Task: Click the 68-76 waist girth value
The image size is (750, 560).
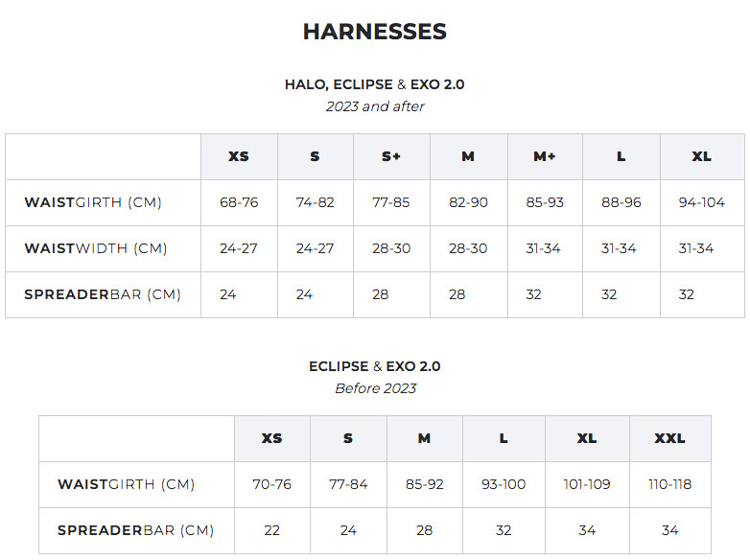Action: 239,202
